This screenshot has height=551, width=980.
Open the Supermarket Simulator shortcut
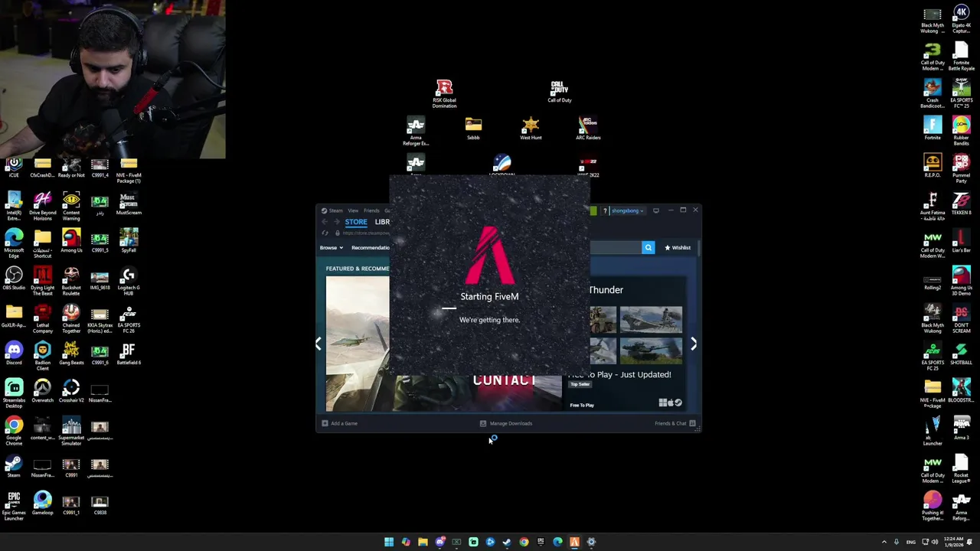pos(71,431)
